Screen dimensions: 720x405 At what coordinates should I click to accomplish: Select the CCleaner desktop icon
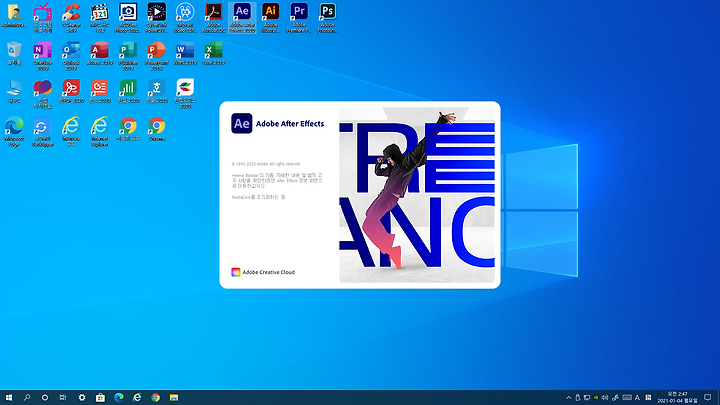[71, 18]
